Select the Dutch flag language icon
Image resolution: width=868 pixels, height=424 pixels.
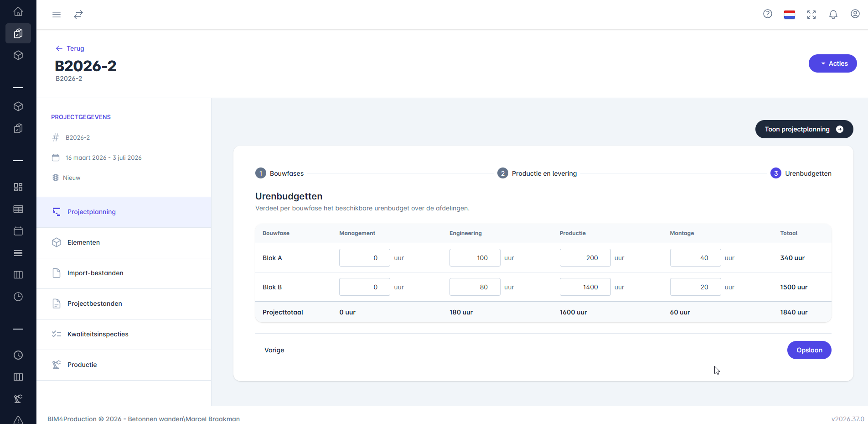pyautogui.click(x=790, y=15)
